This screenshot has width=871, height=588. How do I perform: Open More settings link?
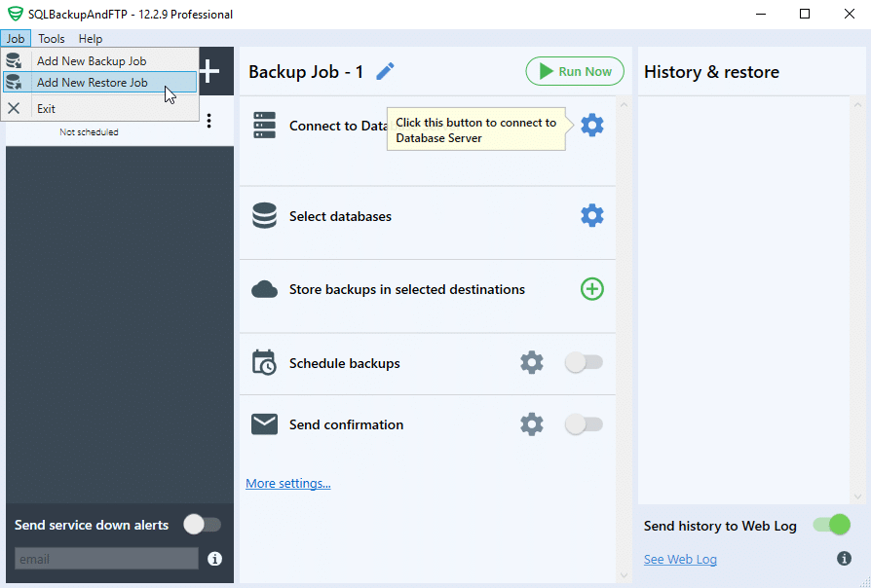288,483
